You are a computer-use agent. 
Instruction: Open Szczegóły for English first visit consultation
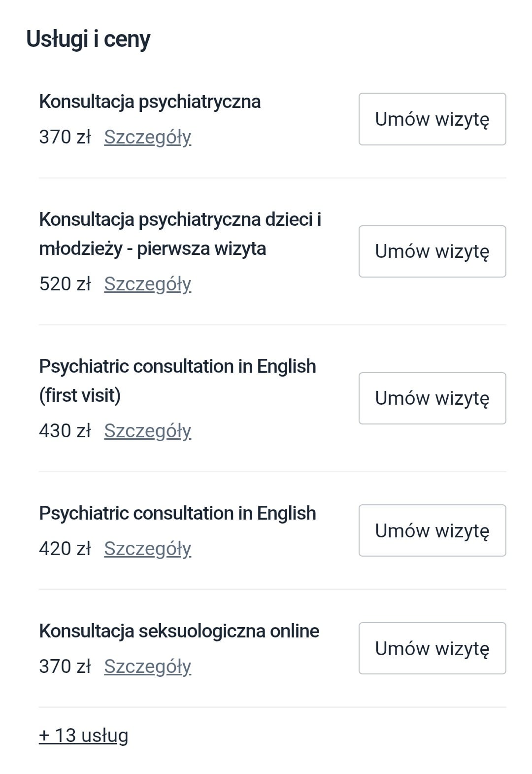[x=147, y=431]
